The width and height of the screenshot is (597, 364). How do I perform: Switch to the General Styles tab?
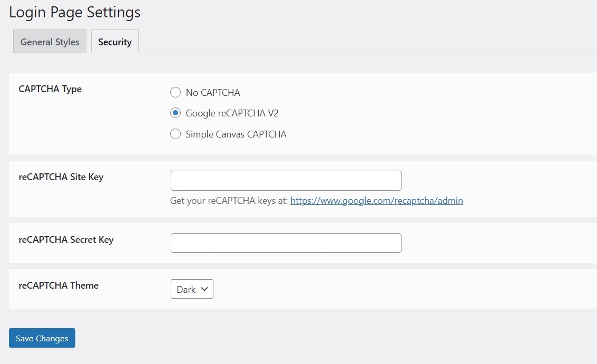coord(49,42)
